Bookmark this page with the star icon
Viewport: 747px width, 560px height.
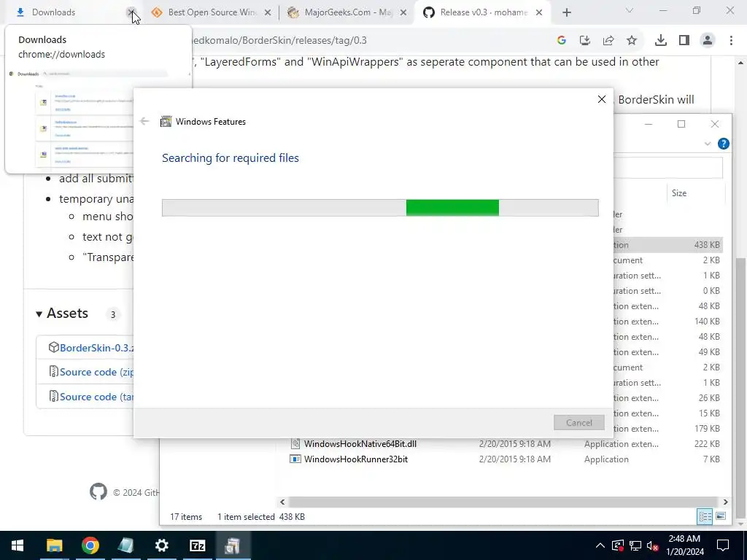coord(632,41)
